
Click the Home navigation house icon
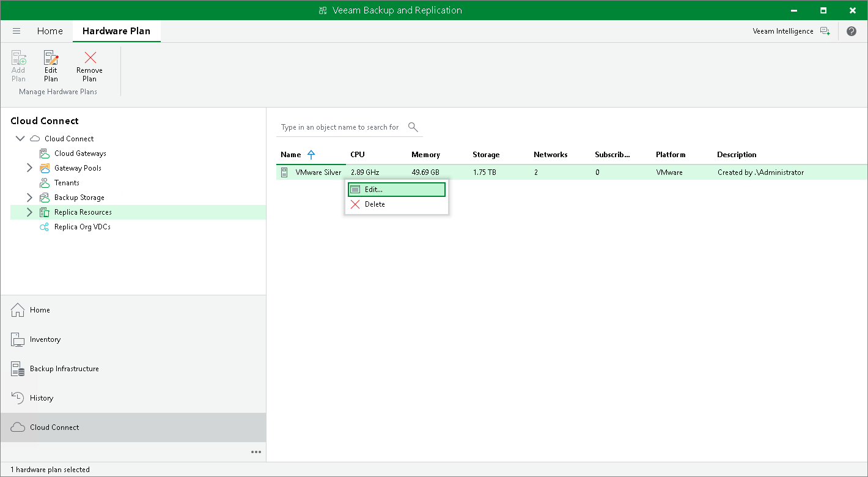[x=18, y=310]
